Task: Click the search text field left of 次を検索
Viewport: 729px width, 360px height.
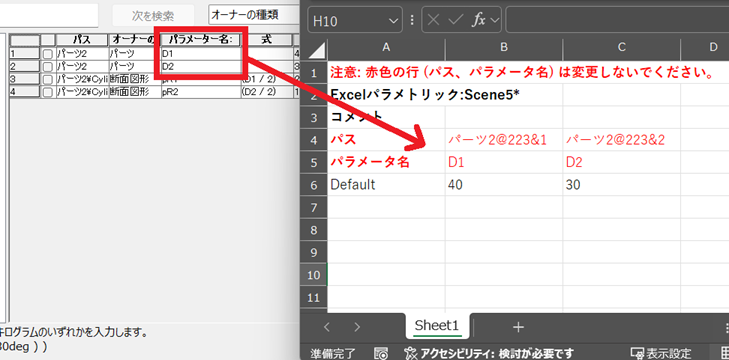Action: pos(49,15)
